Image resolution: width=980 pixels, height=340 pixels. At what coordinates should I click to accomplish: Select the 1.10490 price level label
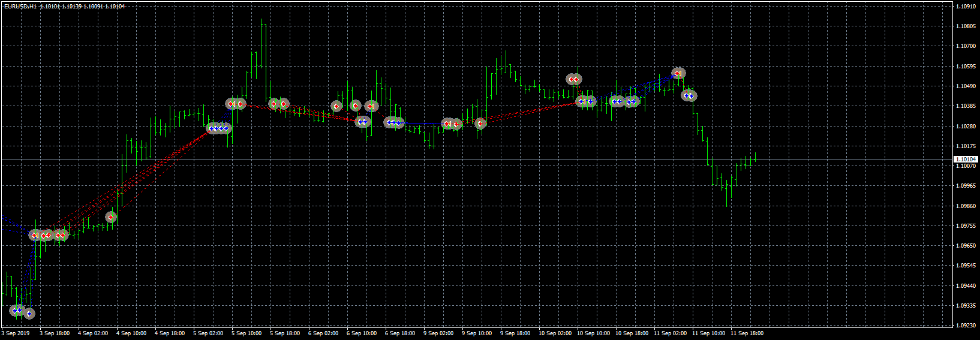(x=965, y=86)
